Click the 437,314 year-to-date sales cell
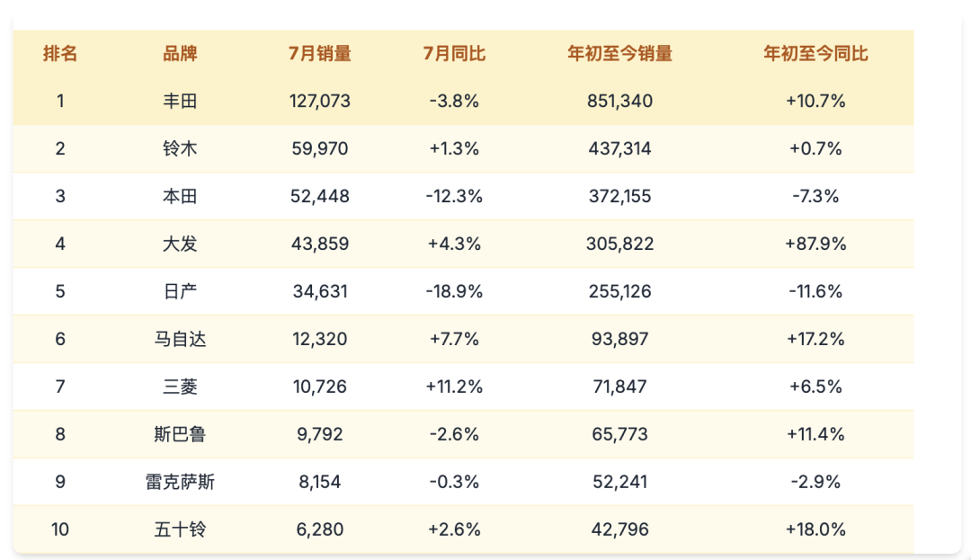 619,149
